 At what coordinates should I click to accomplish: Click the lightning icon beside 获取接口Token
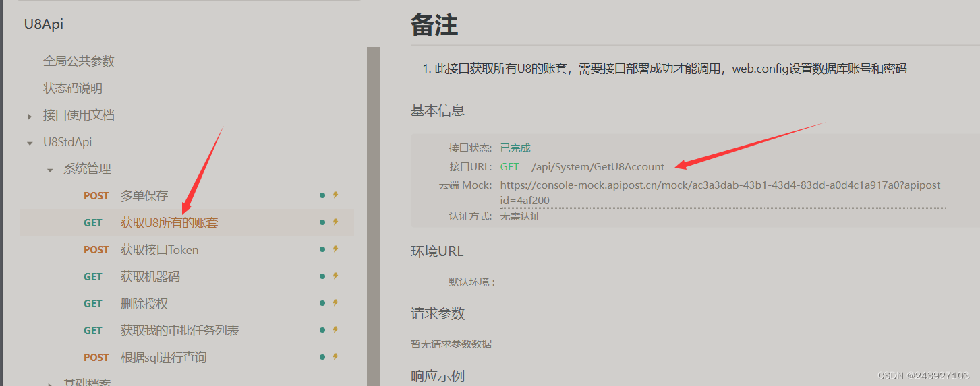pyautogui.click(x=335, y=249)
